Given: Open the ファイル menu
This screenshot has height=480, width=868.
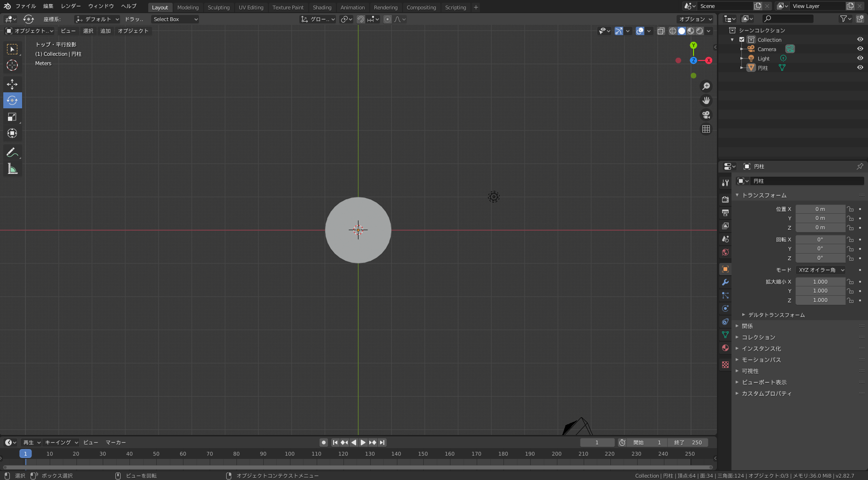Looking at the screenshot, I should [26, 6].
